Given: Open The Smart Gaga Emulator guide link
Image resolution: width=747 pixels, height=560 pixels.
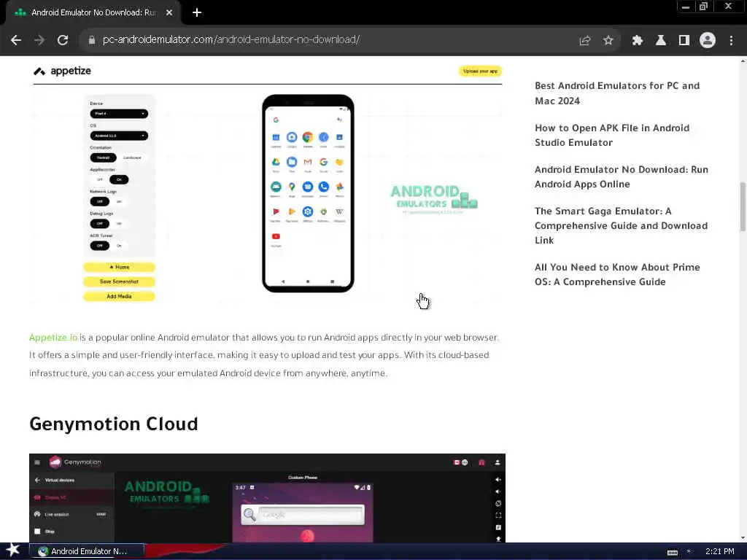Looking at the screenshot, I should click(621, 226).
